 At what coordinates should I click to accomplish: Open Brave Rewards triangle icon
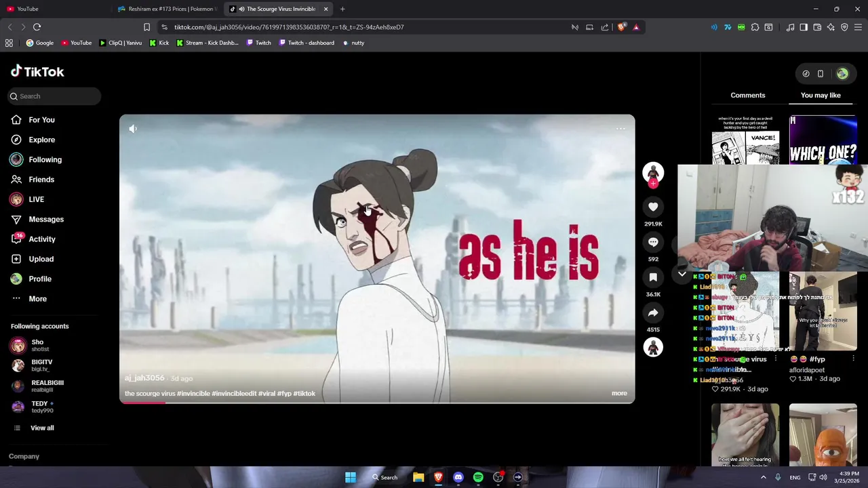pyautogui.click(x=636, y=27)
